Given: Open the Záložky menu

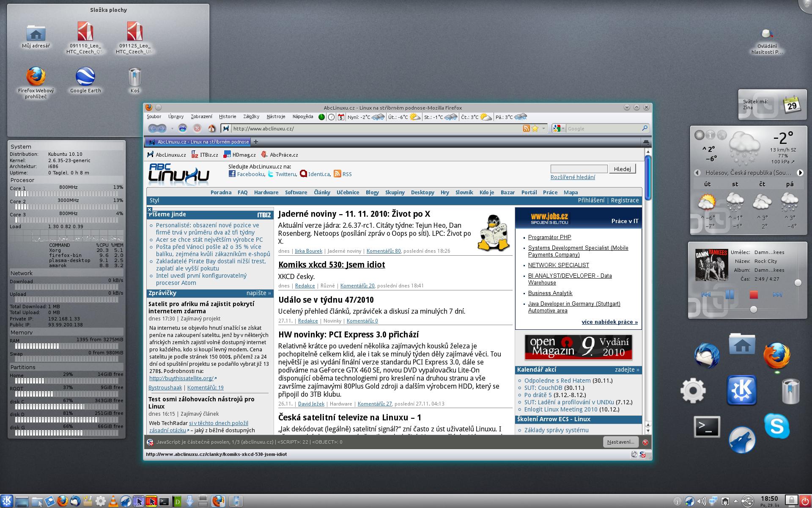Looking at the screenshot, I should click(251, 117).
